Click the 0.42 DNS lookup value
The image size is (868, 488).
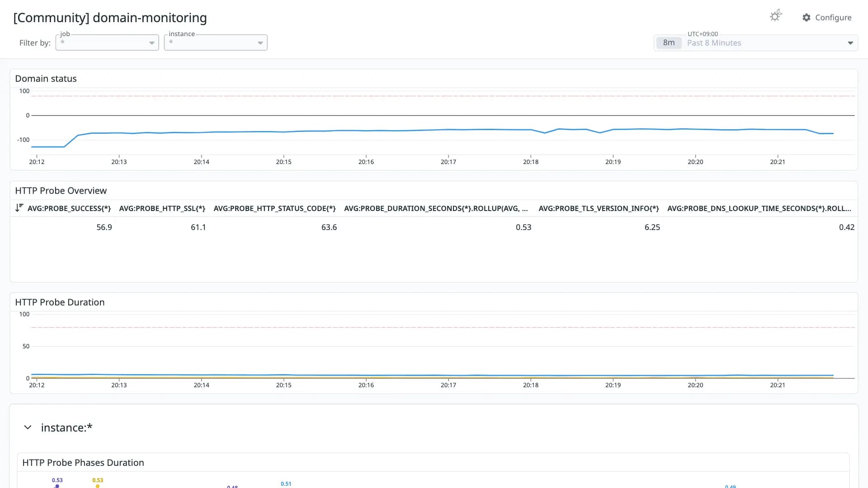coord(847,227)
